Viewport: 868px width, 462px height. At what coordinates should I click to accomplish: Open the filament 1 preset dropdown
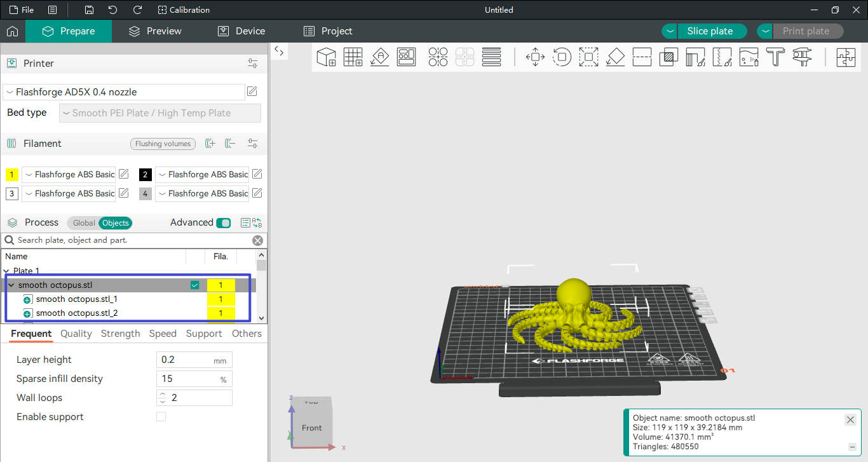point(69,174)
